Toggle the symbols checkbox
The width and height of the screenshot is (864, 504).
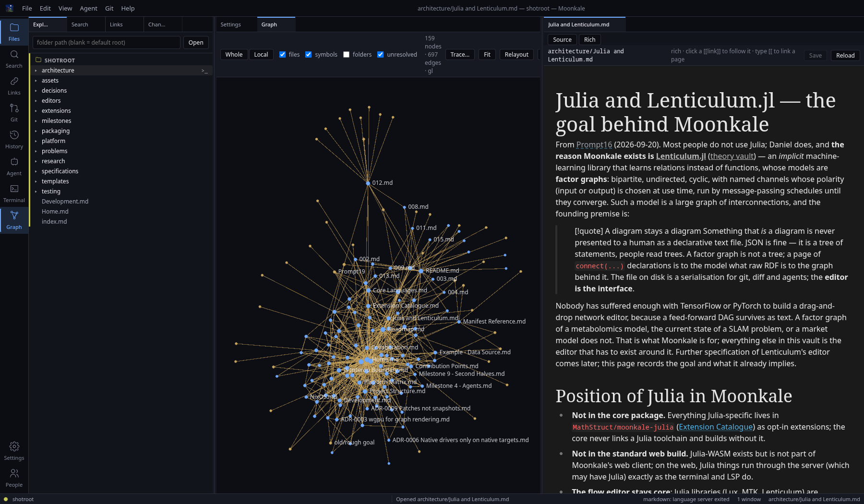click(308, 55)
